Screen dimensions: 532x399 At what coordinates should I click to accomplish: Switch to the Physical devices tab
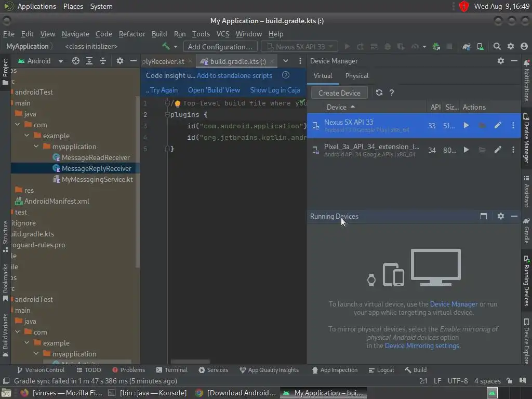356,76
